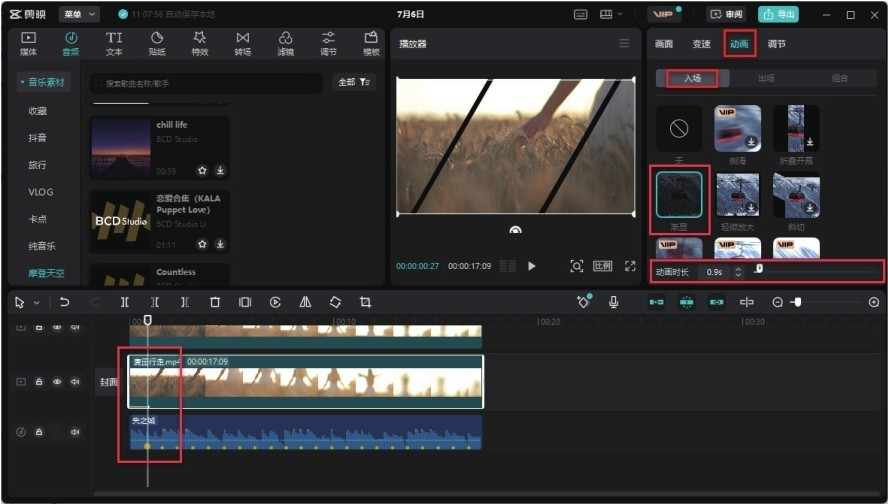Click the VIP membership button
This screenshot has height=504, width=888.
(664, 14)
